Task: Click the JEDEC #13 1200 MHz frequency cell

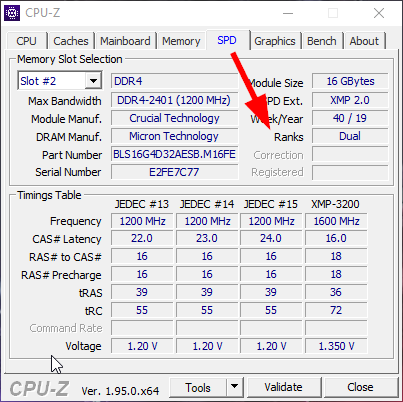Action: click(142, 221)
